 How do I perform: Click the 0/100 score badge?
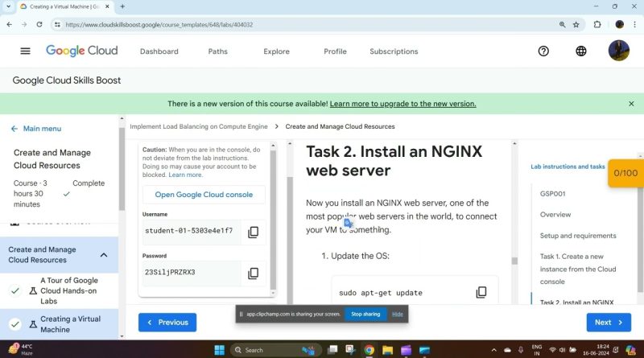tap(625, 173)
